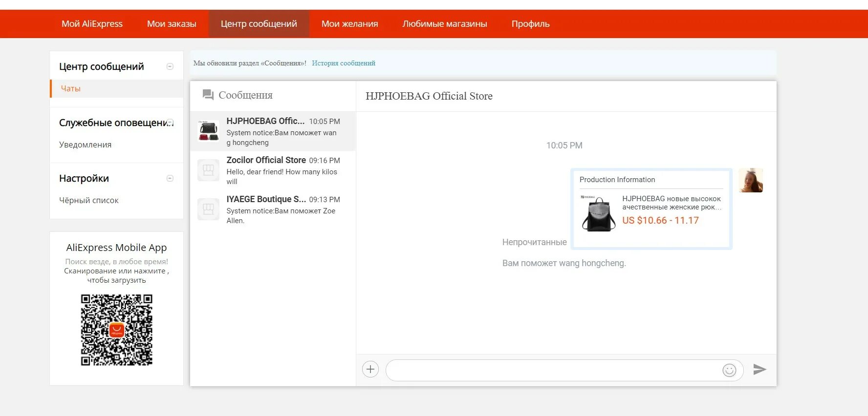This screenshot has width=868, height=416.
Task: Open Чёрный список settings
Action: 89,200
